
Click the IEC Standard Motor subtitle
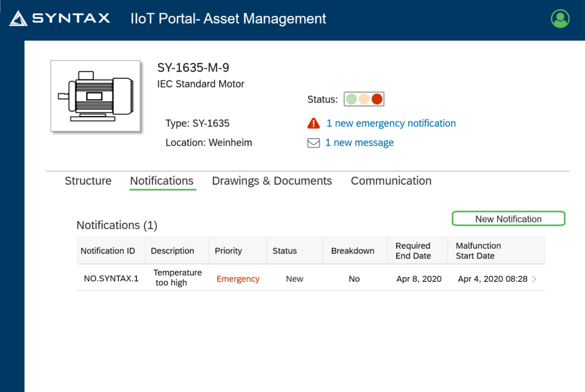(201, 84)
